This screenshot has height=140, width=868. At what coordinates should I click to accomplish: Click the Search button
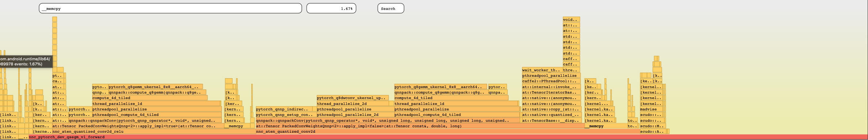(391, 8)
